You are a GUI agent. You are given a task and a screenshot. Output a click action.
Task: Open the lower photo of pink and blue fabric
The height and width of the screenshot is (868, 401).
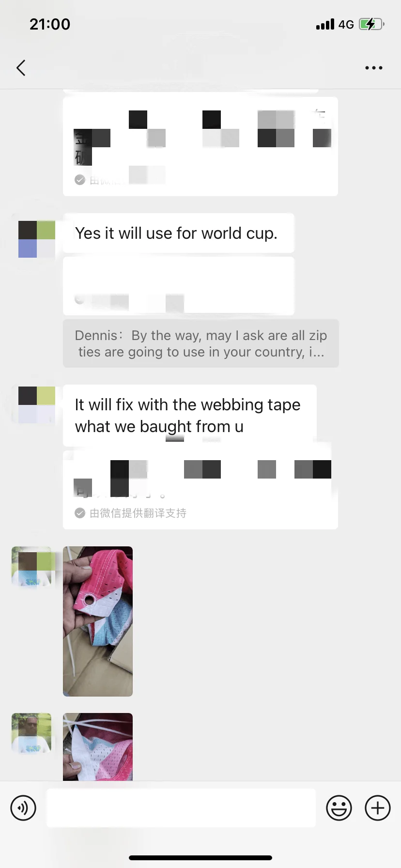click(98, 746)
